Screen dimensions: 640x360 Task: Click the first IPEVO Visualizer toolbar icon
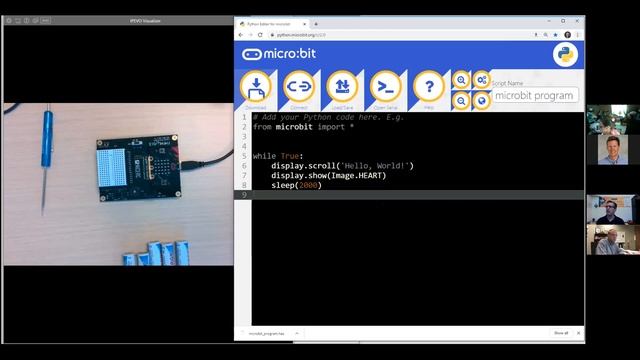(x=9, y=20)
